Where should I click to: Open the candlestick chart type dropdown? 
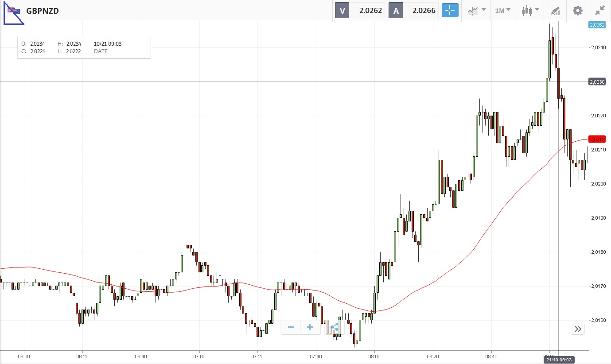530,10
